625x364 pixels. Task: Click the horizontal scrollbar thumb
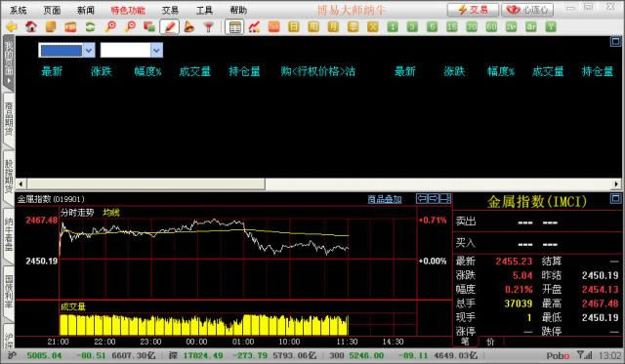tap(146, 183)
